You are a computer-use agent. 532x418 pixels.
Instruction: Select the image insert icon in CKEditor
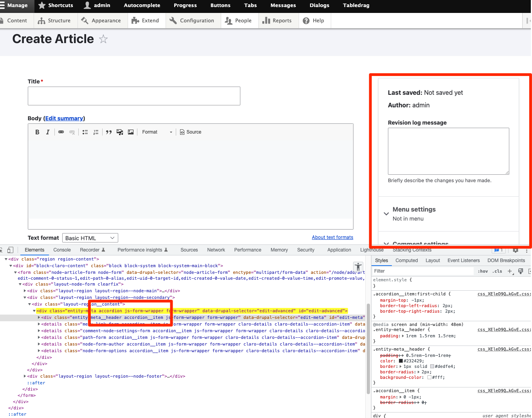point(130,132)
